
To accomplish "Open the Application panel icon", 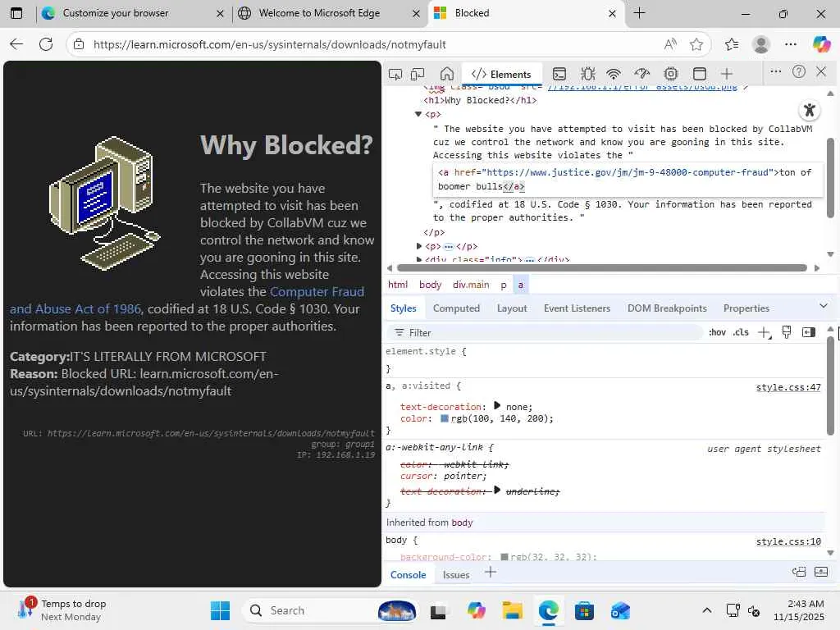I will click(699, 74).
